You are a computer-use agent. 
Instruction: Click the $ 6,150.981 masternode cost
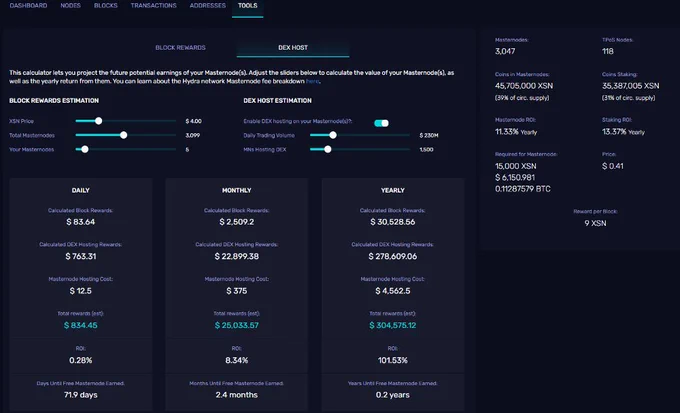pyautogui.click(x=515, y=177)
